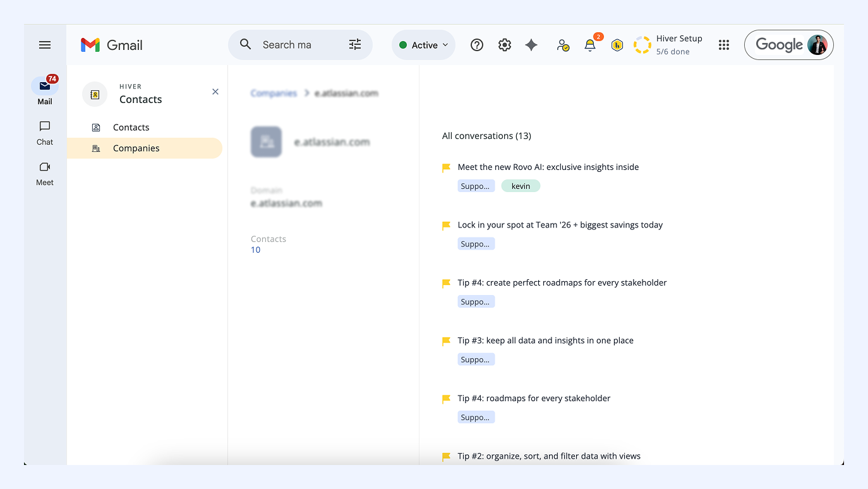Viewport: 868px width, 489px height.
Task: Open the Support help question mark icon
Action: point(477,45)
